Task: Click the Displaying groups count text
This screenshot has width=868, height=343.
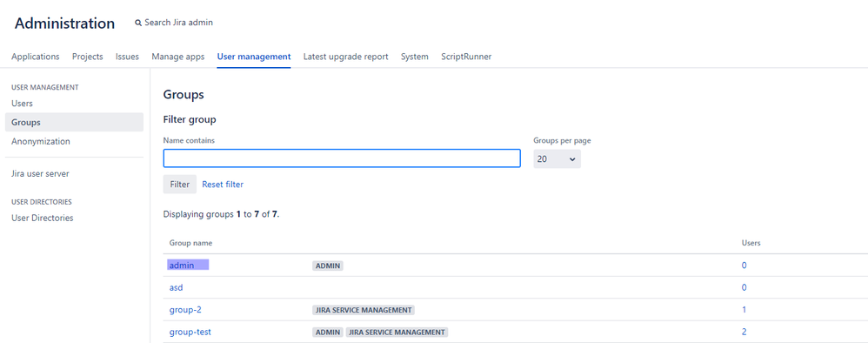Action: coord(222,214)
